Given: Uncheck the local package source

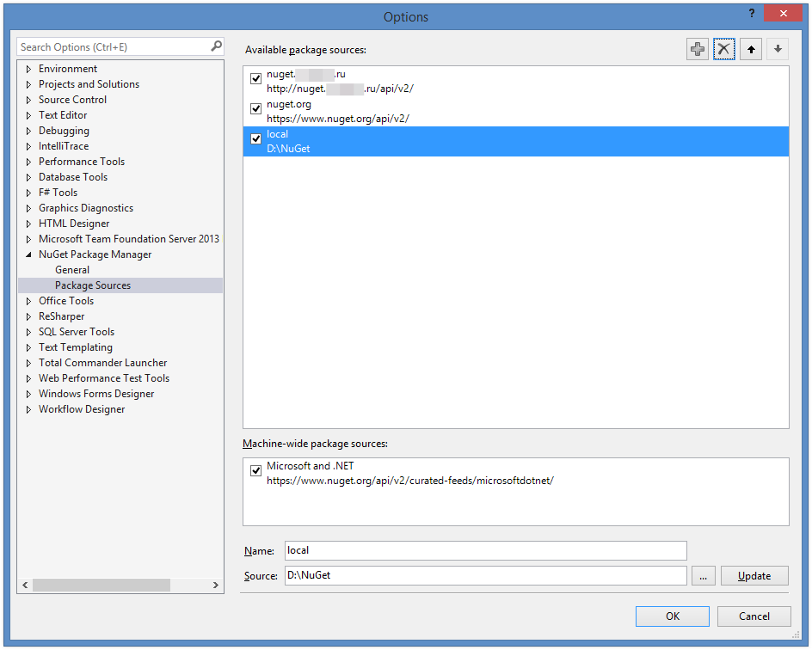Looking at the screenshot, I should click(255, 138).
